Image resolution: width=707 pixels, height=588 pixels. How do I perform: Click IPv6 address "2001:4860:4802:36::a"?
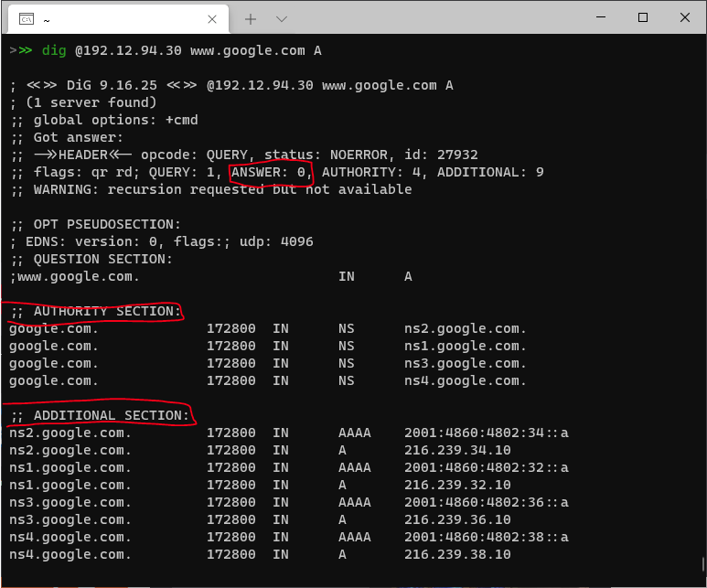486,502
